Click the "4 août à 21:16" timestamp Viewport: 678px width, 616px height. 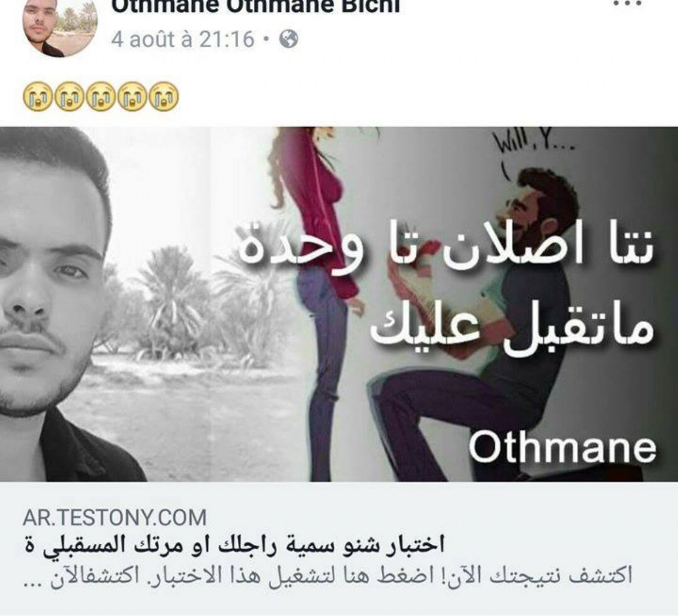pyautogui.click(x=183, y=40)
